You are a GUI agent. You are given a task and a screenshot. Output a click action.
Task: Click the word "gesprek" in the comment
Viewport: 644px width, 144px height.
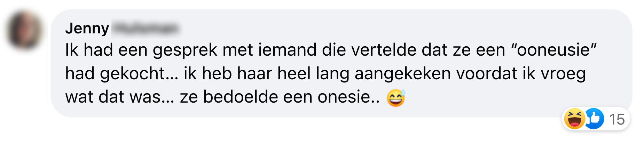pyautogui.click(x=185, y=50)
